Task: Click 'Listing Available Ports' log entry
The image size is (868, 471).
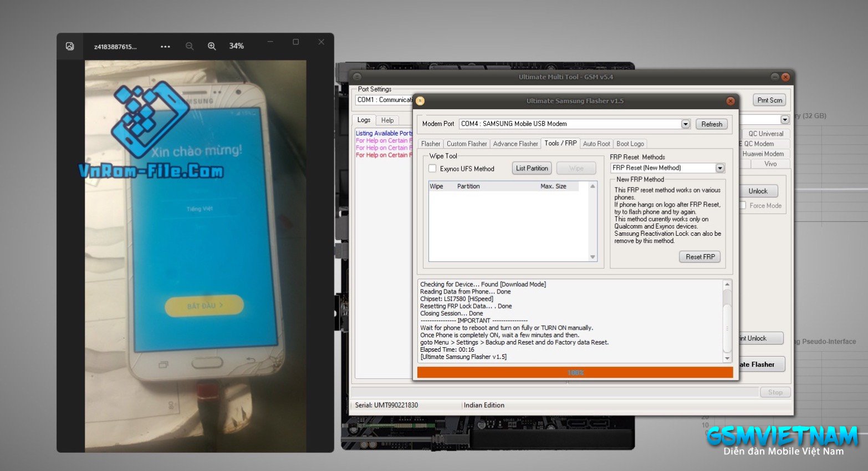Action: pos(384,133)
